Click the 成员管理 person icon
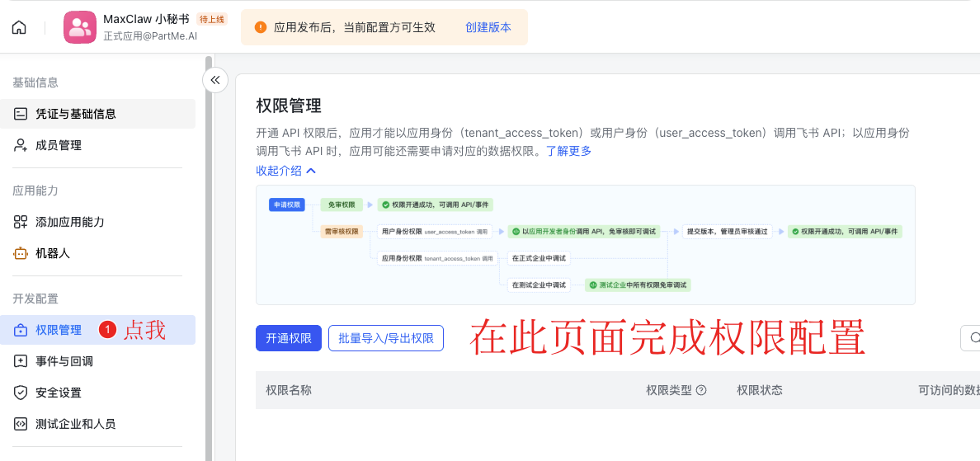Image resolution: width=980 pixels, height=461 pixels. [21, 145]
